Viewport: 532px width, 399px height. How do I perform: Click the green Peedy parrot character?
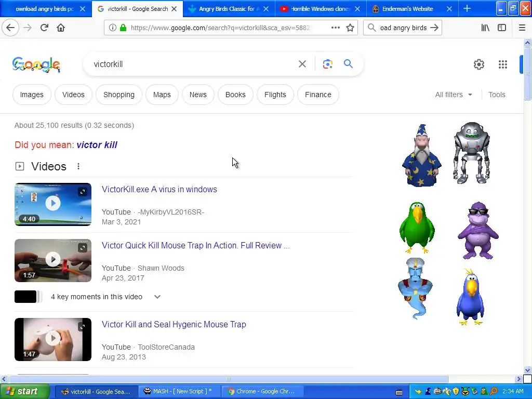pyautogui.click(x=417, y=228)
